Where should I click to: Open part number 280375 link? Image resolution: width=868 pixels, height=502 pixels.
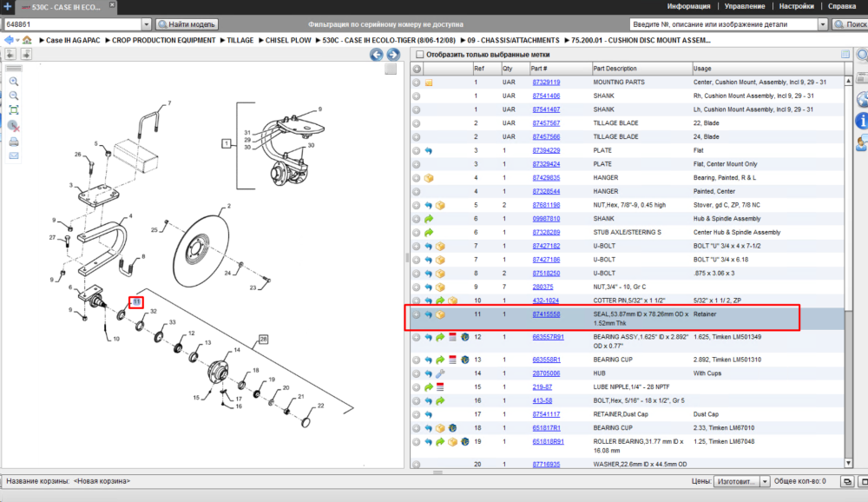[x=542, y=287]
